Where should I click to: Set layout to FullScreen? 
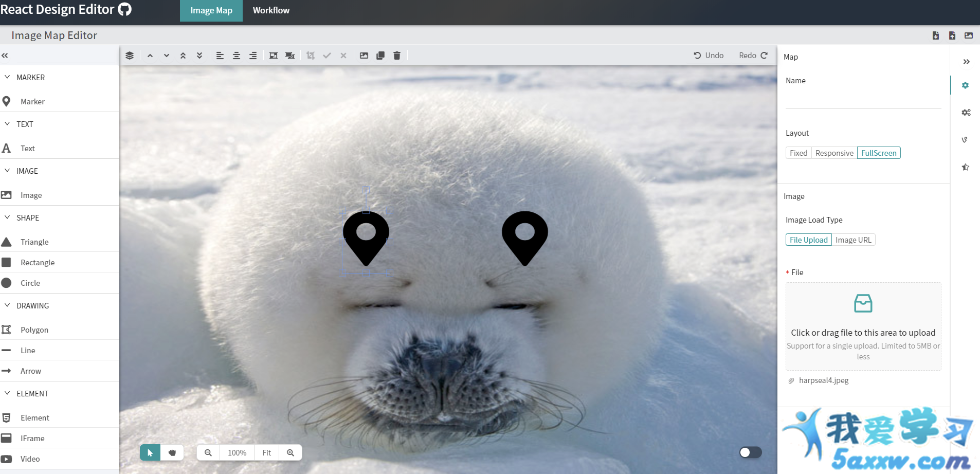(x=879, y=153)
